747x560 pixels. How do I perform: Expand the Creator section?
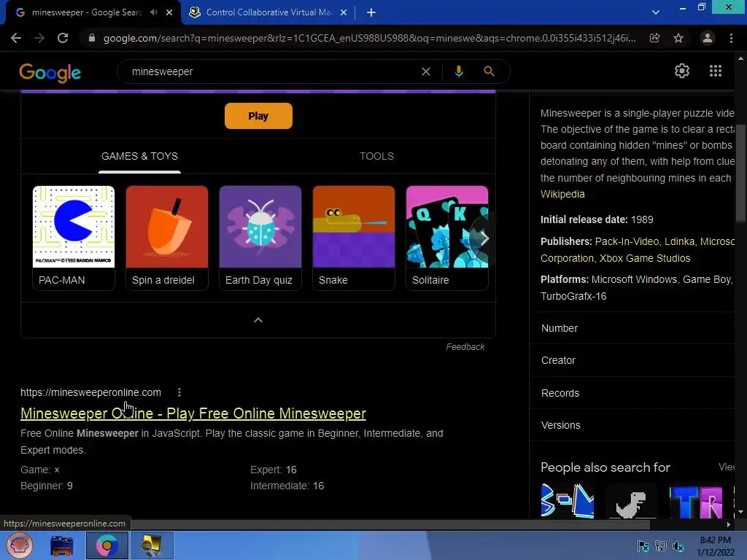click(x=632, y=360)
